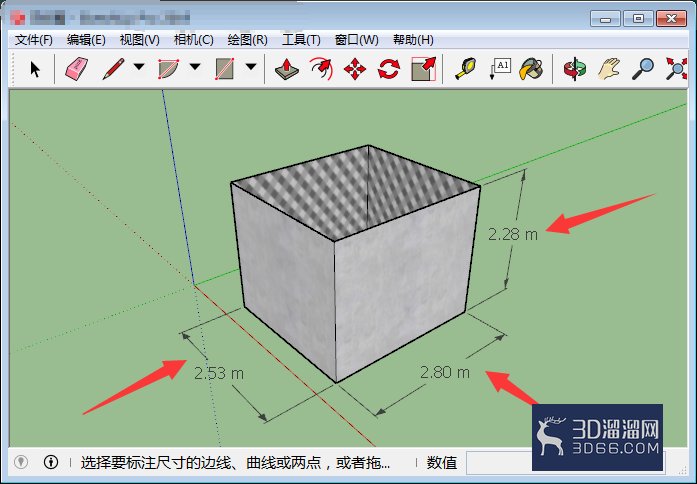Select the Pan hand tool

pyautogui.click(x=609, y=69)
